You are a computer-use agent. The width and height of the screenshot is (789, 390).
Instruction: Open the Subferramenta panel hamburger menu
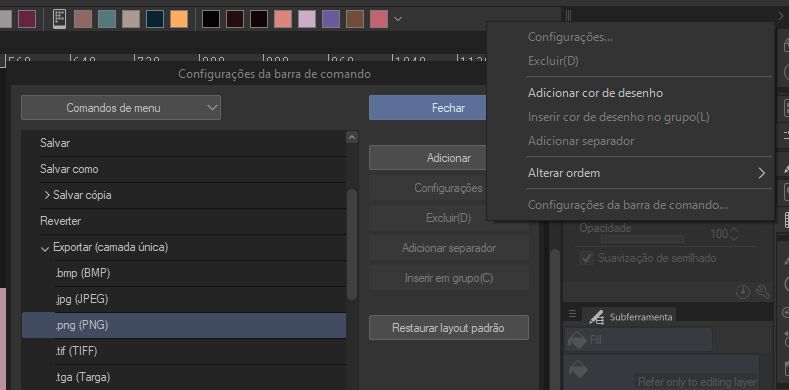point(572,314)
